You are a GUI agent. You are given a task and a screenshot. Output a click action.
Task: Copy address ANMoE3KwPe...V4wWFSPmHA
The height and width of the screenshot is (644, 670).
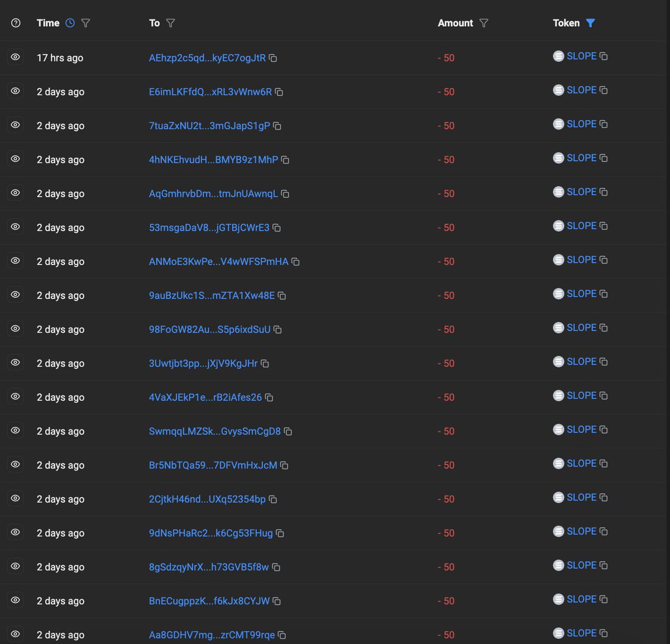(x=296, y=262)
